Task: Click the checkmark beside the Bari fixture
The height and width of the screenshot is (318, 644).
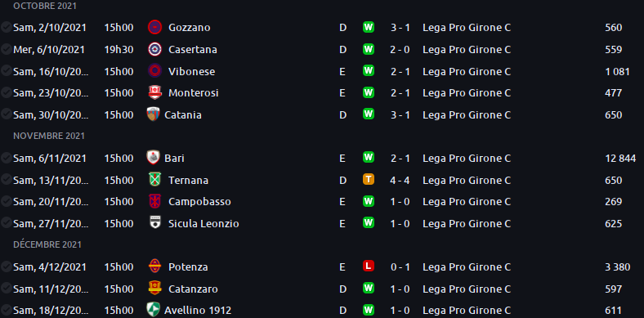Action: point(7,158)
